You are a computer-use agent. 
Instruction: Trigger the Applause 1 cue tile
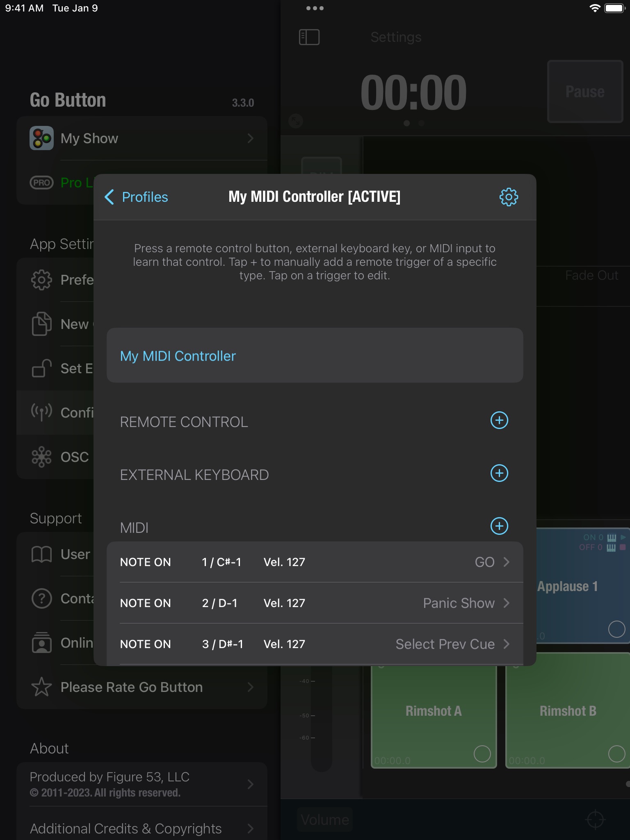(x=583, y=586)
